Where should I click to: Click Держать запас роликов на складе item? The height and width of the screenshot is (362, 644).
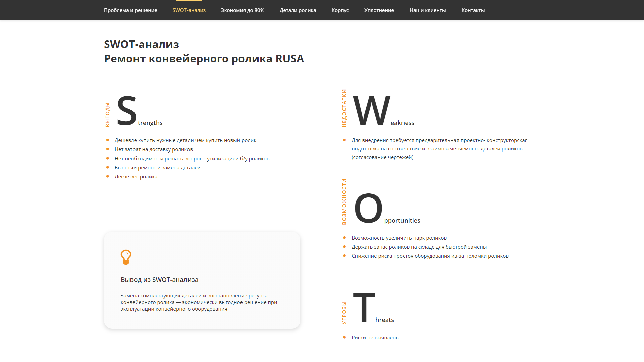(x=419, y=247)
